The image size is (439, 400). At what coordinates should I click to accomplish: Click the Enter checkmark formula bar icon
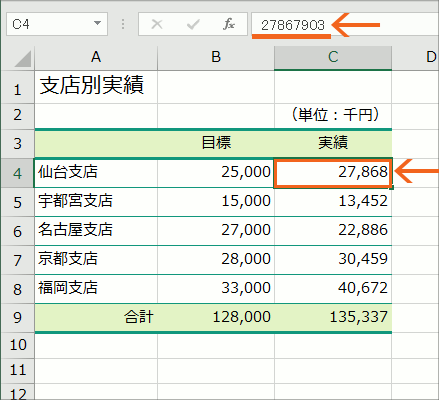pyautogui.click(x=193, y=24)
